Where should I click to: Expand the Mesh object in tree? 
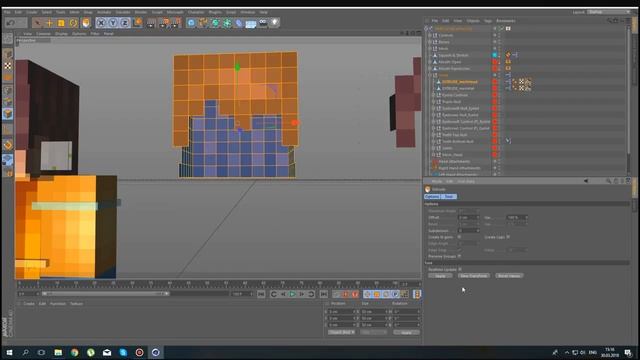pyautogui.click(x=430, y=49)
